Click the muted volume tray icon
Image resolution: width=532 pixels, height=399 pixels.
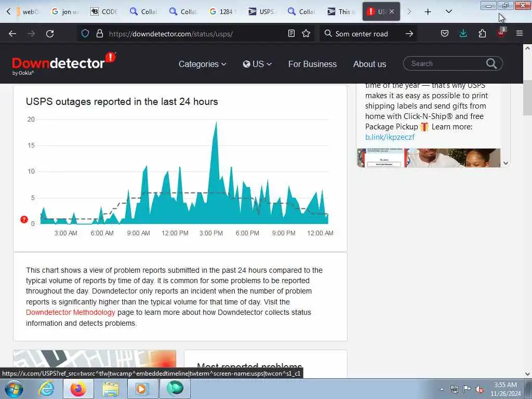(480, 390)
